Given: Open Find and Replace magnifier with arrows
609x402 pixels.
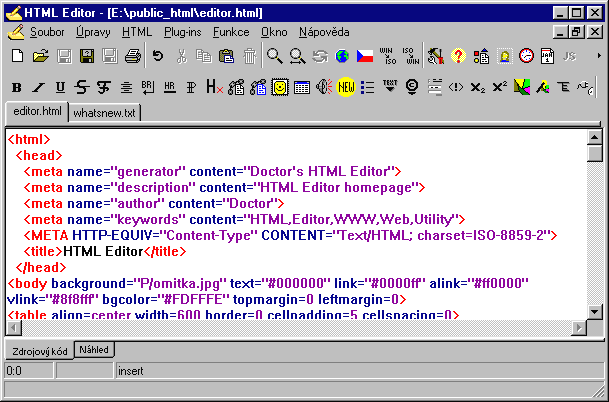Looking at the screenshot, I should pos(297,56).
